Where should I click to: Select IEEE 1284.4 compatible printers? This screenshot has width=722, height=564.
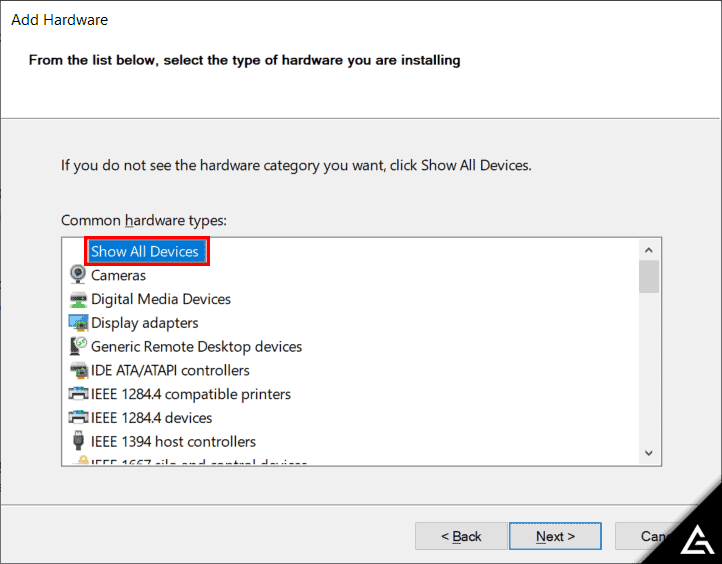click(x=191, y=394)
